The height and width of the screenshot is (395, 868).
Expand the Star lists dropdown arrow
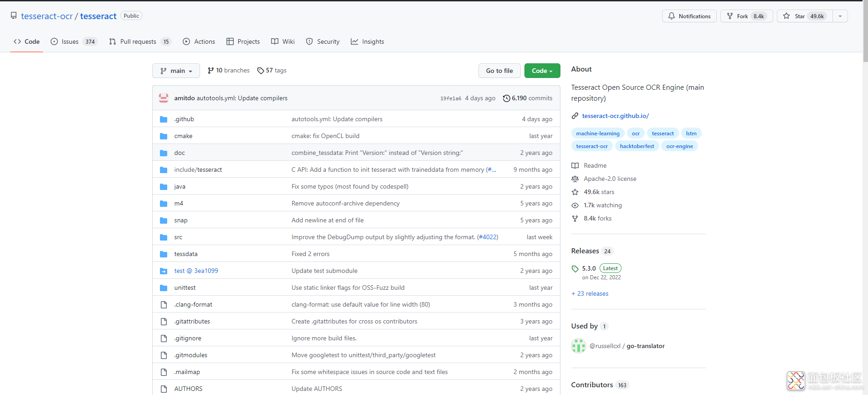[x=840, y=16]
